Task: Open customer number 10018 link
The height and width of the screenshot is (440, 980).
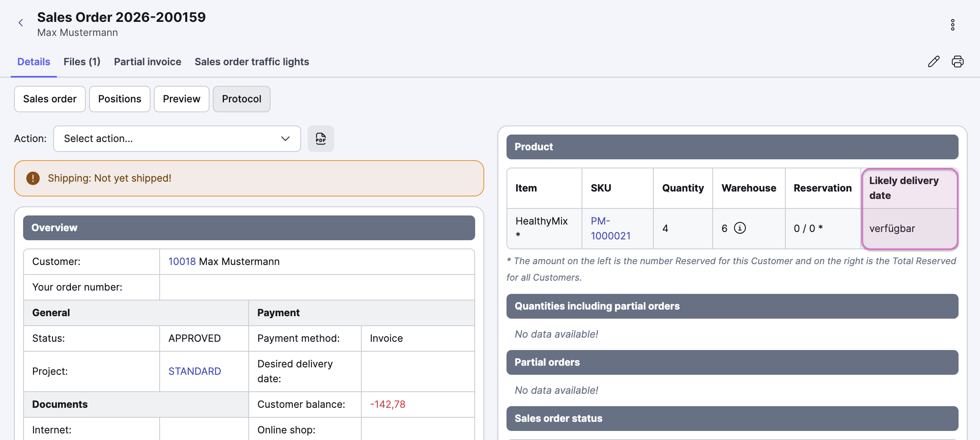Action: pyautogui.click(x=181, y=262)
